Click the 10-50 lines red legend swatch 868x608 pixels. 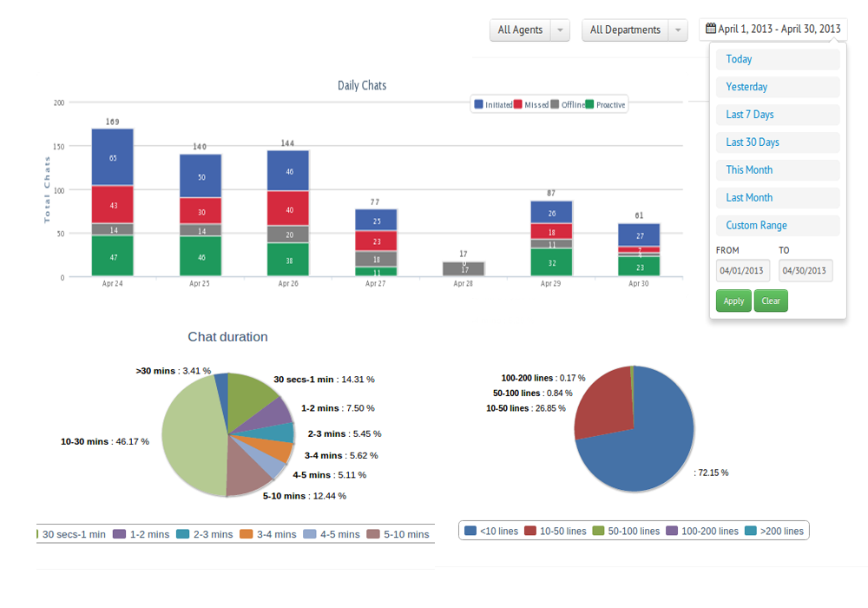click(530, 531)
